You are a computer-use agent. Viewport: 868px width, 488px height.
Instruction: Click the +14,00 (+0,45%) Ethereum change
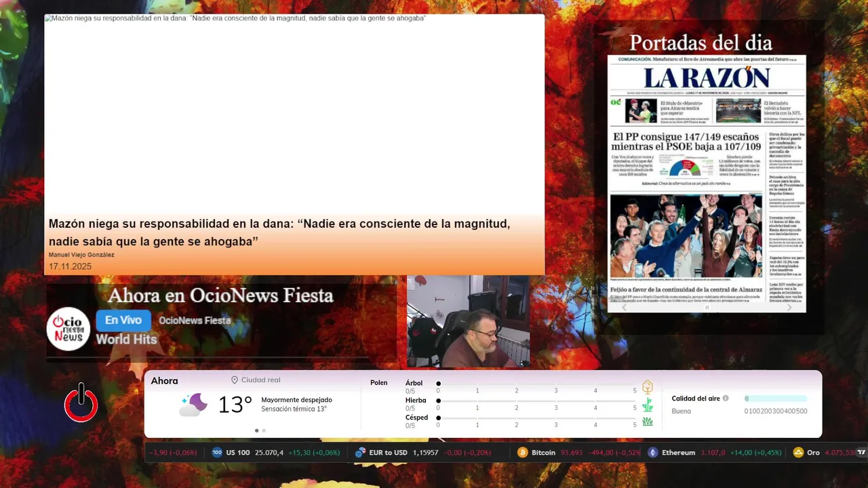click(x=755, y=453)
